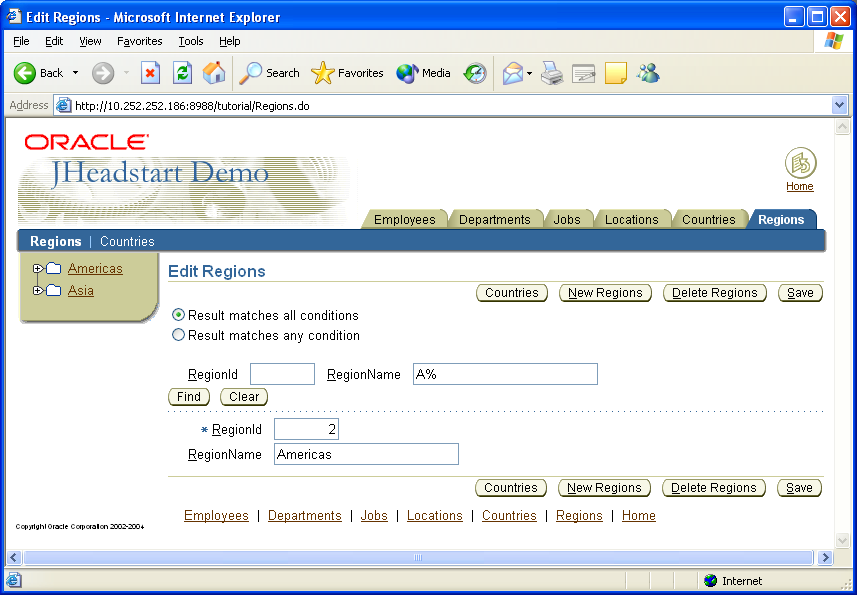
Task: Select Result matches any condition
Action: coord(179,336)
